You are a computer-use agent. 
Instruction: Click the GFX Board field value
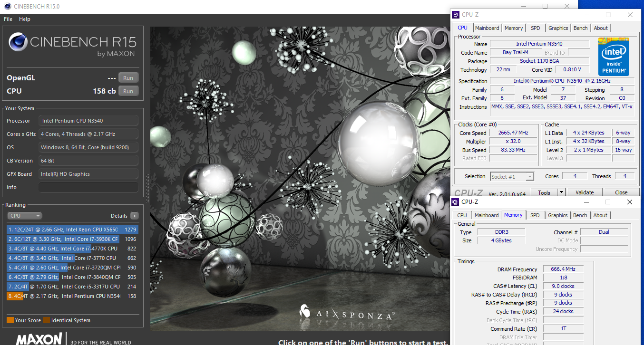(x=88, y=174)
